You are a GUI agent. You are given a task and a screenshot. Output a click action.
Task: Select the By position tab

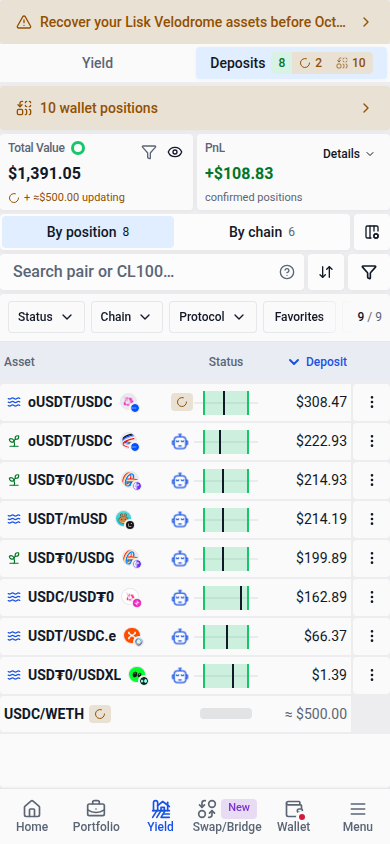[88, 232]
